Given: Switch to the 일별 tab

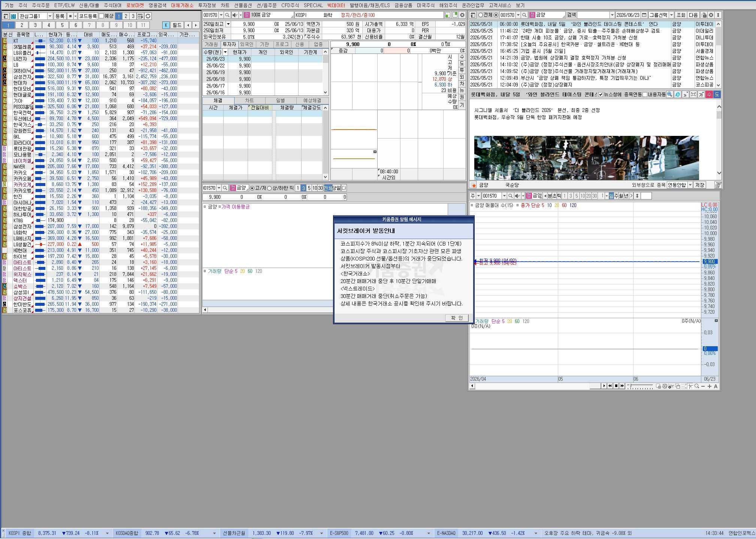Looking at the screenshot, I should [280, 100].
